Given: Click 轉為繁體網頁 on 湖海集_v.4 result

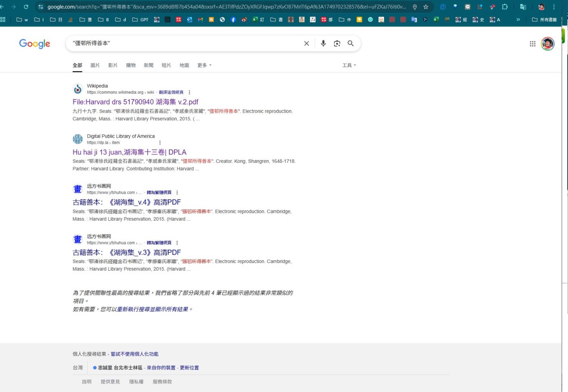Looking at the screenshot, I should (x=159, y=193).
